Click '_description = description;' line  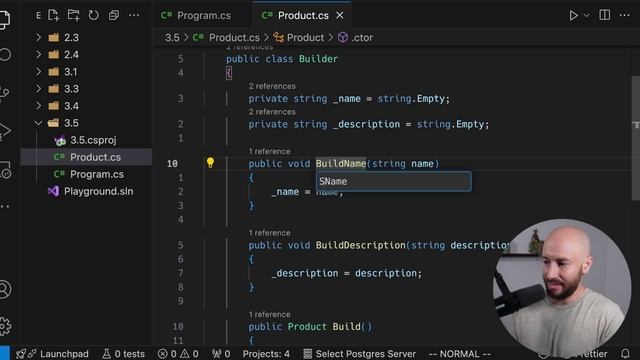tap(347, 273)
